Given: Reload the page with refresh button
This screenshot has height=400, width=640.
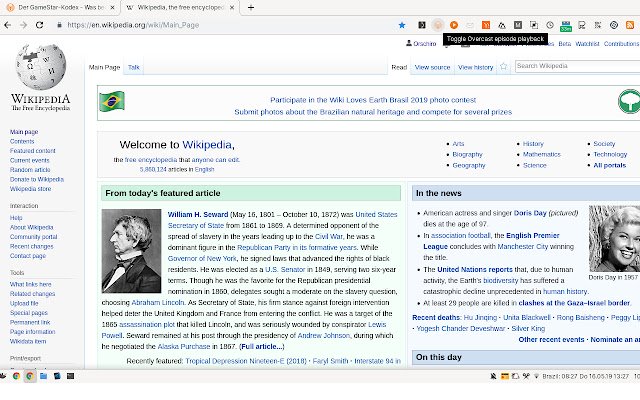Looking at the screenshot, I should [39, 25].
